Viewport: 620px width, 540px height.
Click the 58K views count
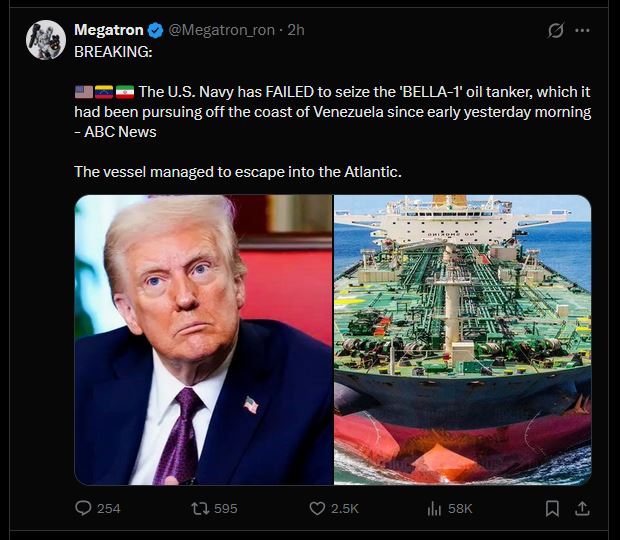coord(460,508)
